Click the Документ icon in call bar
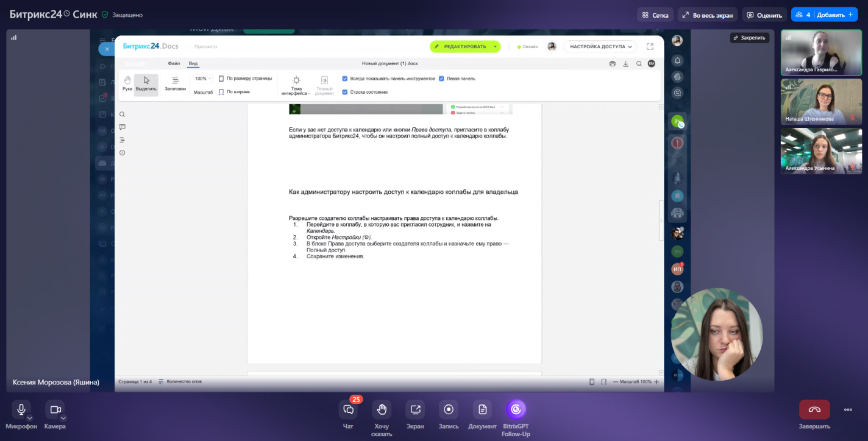 pos(482,410)
